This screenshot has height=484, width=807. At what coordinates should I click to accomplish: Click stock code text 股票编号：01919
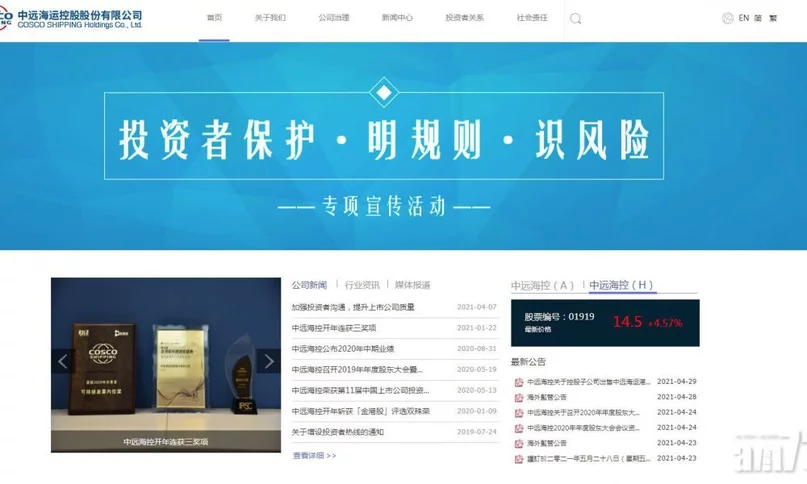[x=559, y=317]
